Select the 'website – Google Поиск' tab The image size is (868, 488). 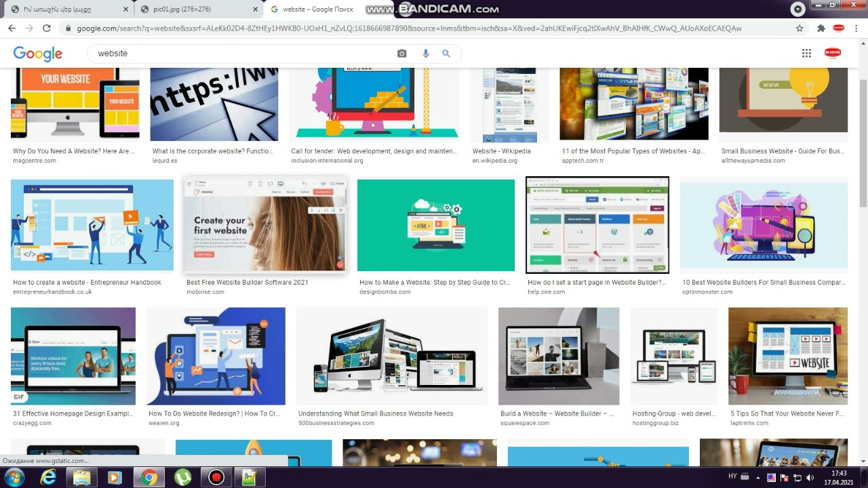click(x=318, y=9)
